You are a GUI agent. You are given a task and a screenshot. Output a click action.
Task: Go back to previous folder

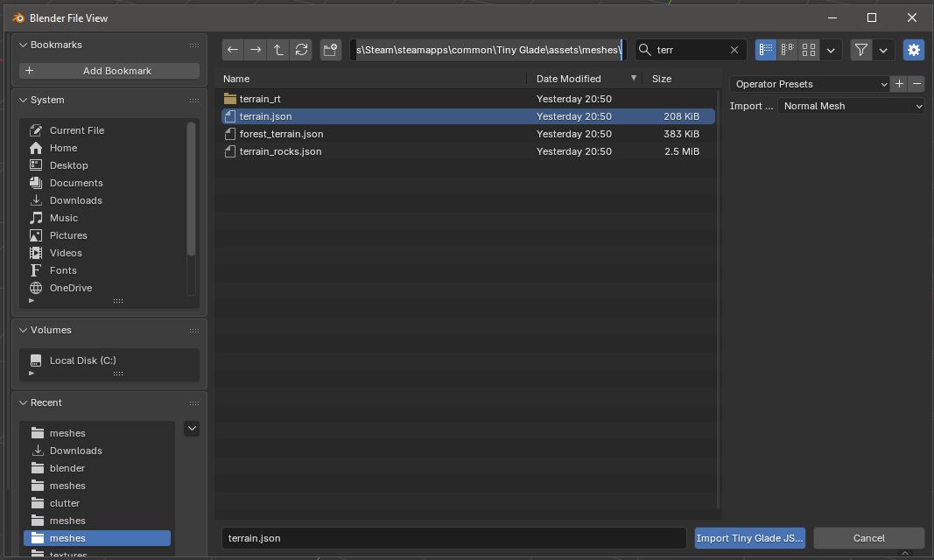coord(233,50)
